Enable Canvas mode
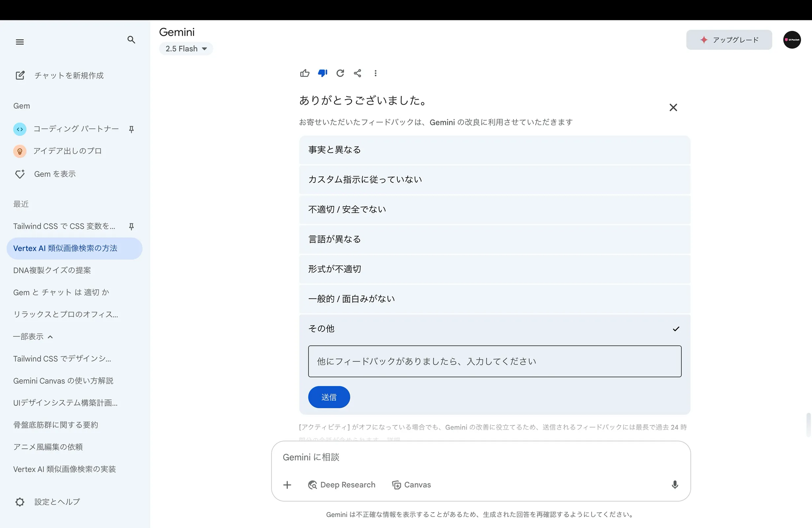 point(412,485)
